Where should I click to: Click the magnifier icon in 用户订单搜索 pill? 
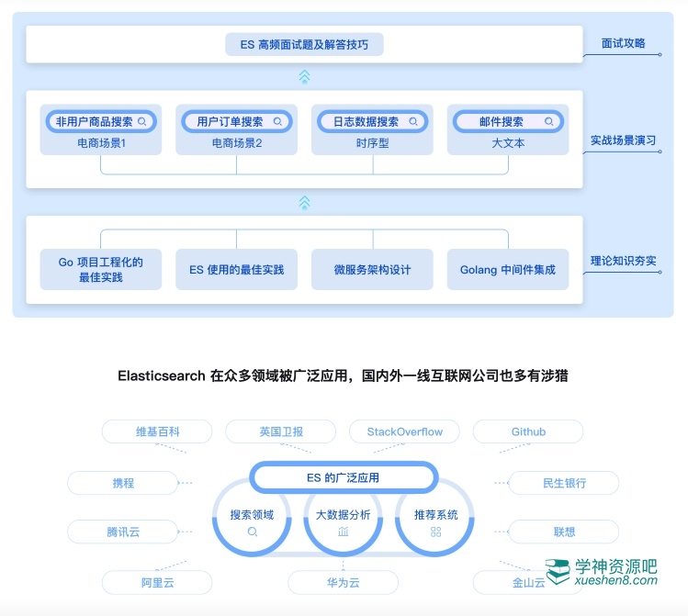click(277, 121)
